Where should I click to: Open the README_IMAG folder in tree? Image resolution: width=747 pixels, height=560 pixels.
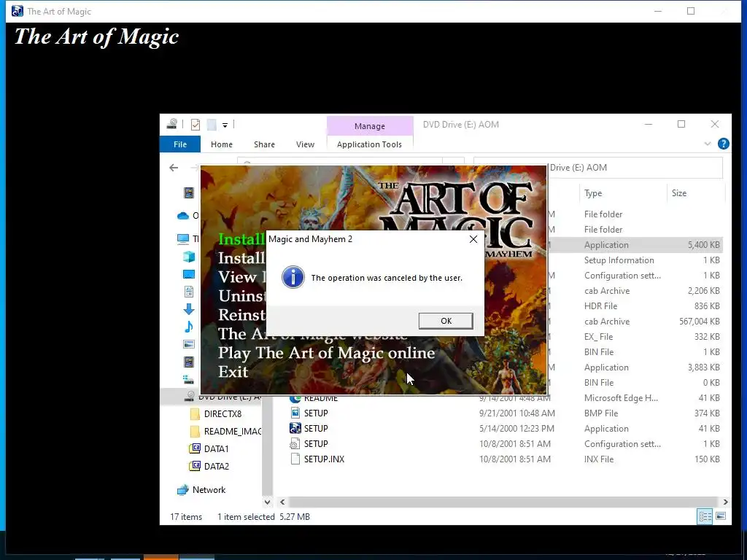click(x=233, y=432)
